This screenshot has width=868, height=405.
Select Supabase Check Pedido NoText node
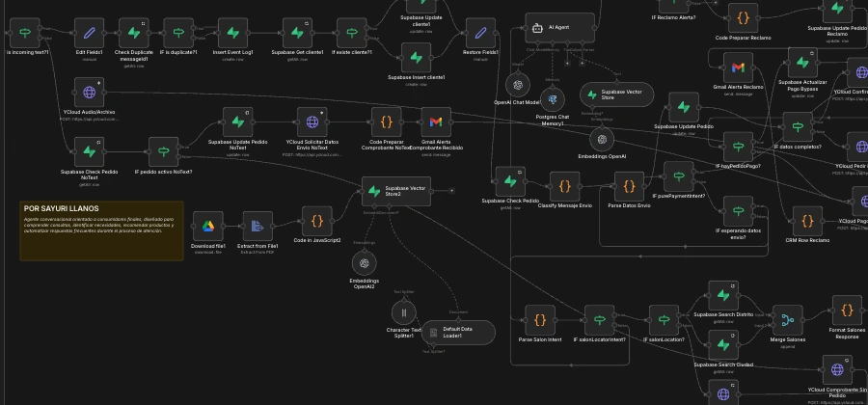pyautogui.click(x=89, y=151)
